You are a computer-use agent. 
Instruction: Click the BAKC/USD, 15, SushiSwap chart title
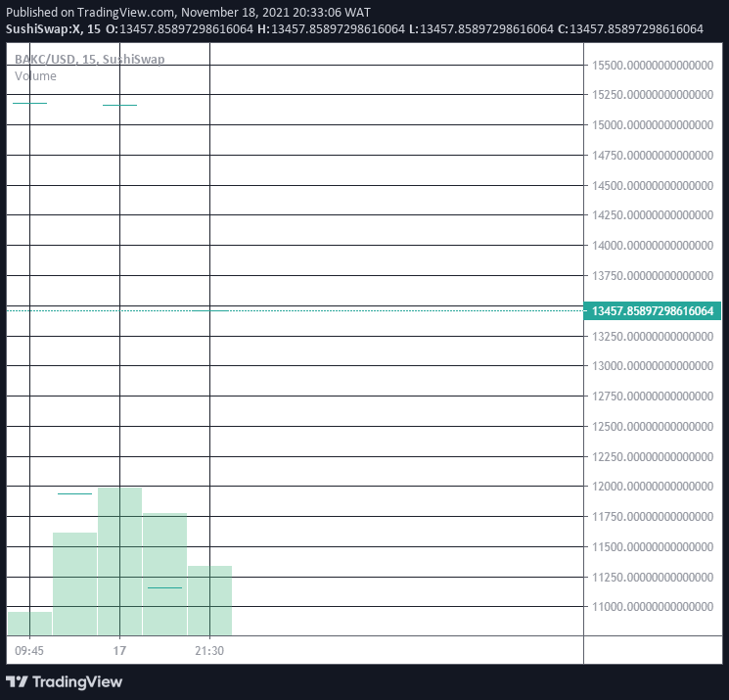coord(90,59)
